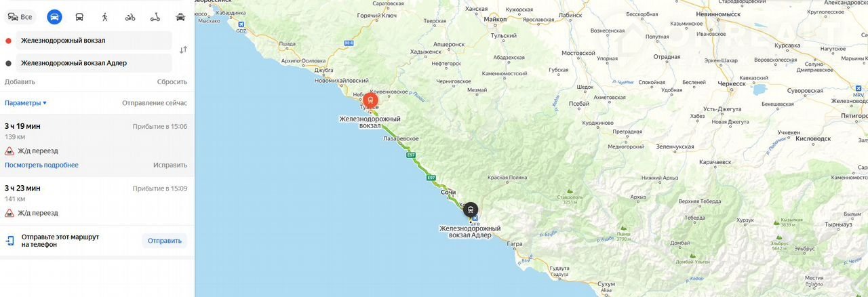Click the red train station map marker
This screenshot has width=868, height=297.
pos(370,100)
